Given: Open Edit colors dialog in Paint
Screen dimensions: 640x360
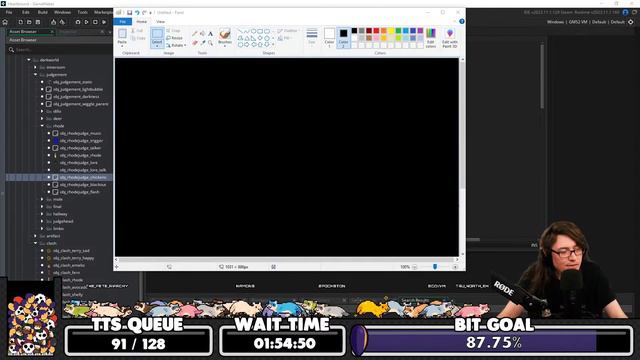Looking at the screenshot, I should point(431,38).
